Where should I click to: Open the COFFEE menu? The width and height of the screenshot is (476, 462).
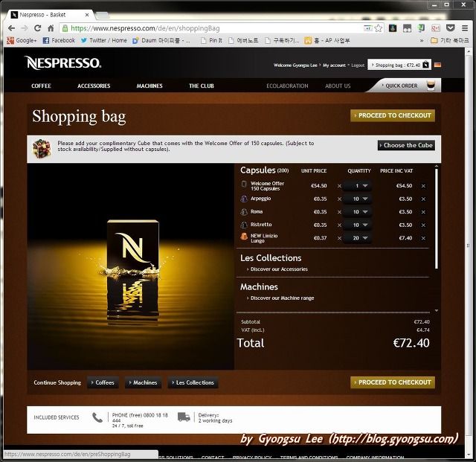coord(41,86)
